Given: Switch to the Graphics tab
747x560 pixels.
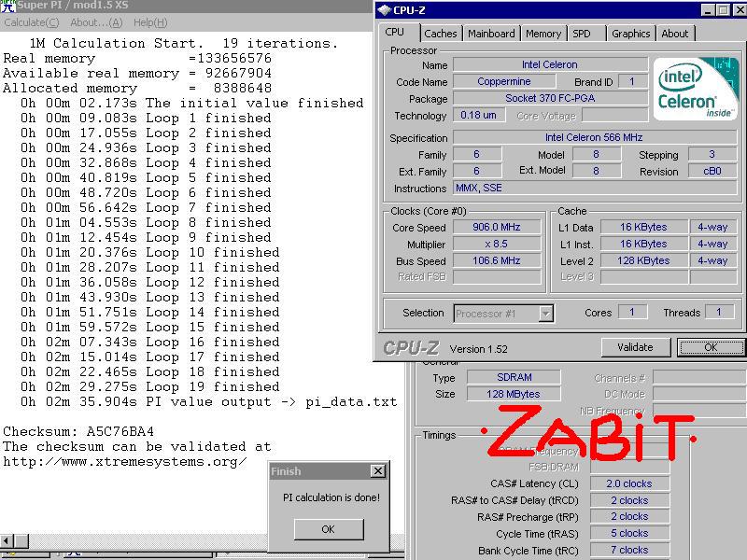Looking at the screenshot, I should [631, 34].
